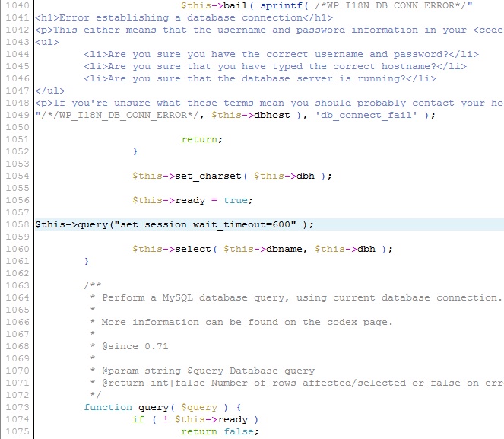This screenshot has width=504, height=439.
Task: Click the list item about database server running
Action: pos(260,78)
